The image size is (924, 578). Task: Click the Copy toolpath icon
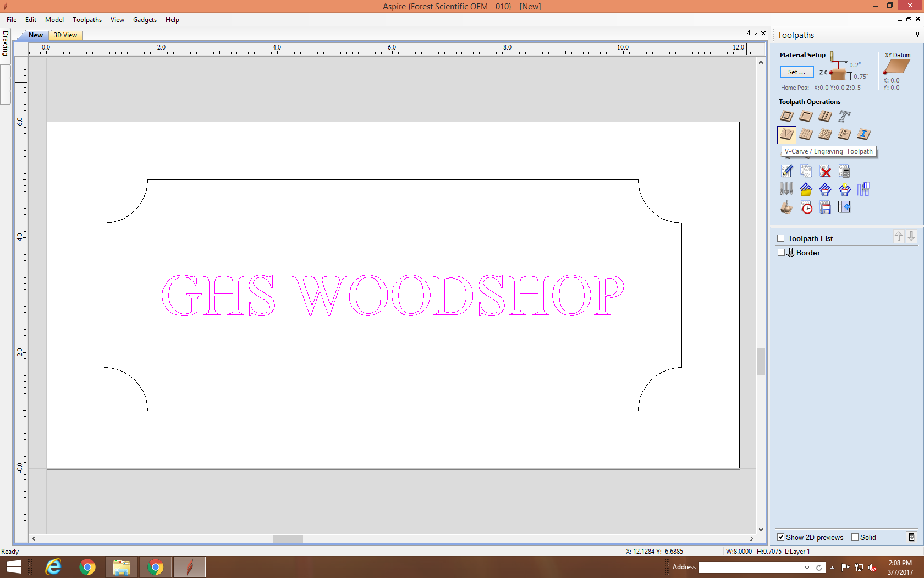point(806,171)
